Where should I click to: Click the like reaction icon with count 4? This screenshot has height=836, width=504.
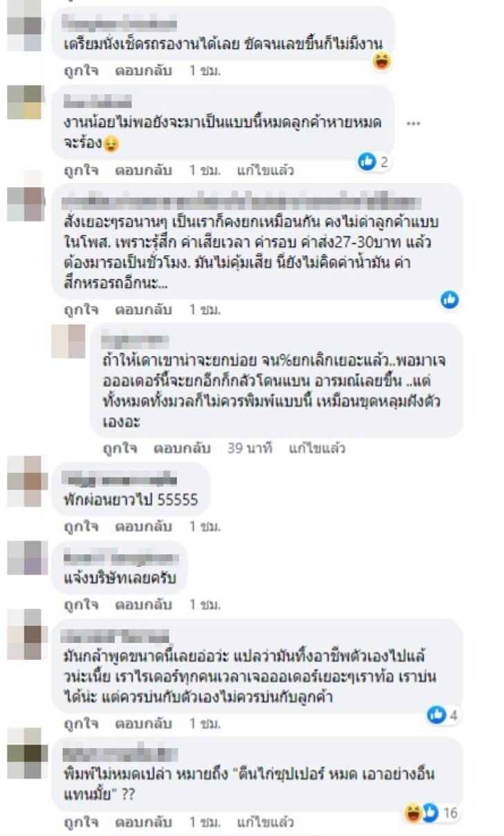(443, 715)
